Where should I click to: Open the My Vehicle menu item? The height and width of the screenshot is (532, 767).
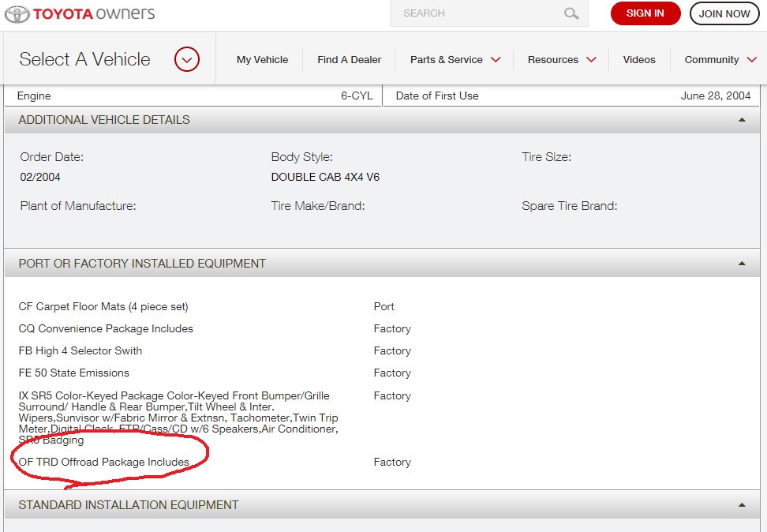click(x=262, y=60)
